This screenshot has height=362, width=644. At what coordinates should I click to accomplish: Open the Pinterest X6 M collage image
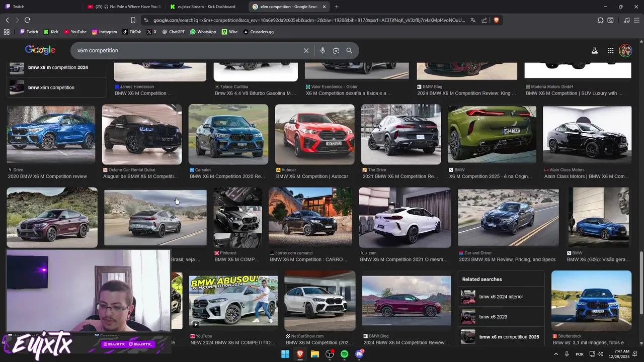coord(237,218)
